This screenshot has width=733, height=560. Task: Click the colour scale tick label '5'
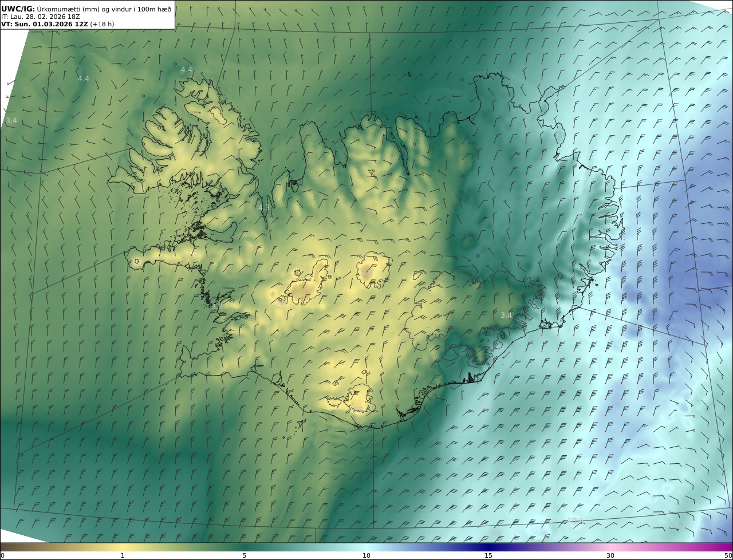tap(245, 555)
